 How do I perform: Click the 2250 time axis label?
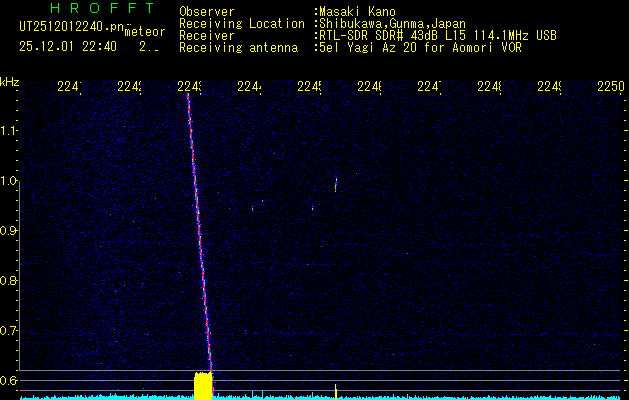tap(611, 86)
